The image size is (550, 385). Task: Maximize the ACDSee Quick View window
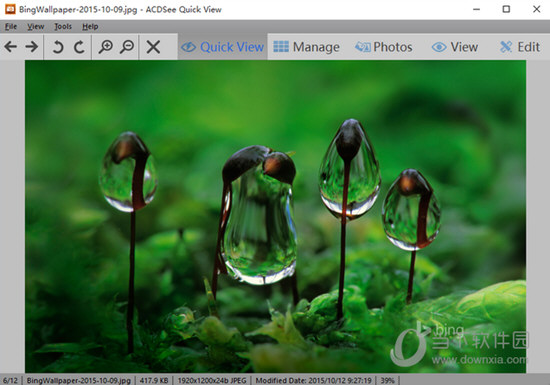(506, 9)
